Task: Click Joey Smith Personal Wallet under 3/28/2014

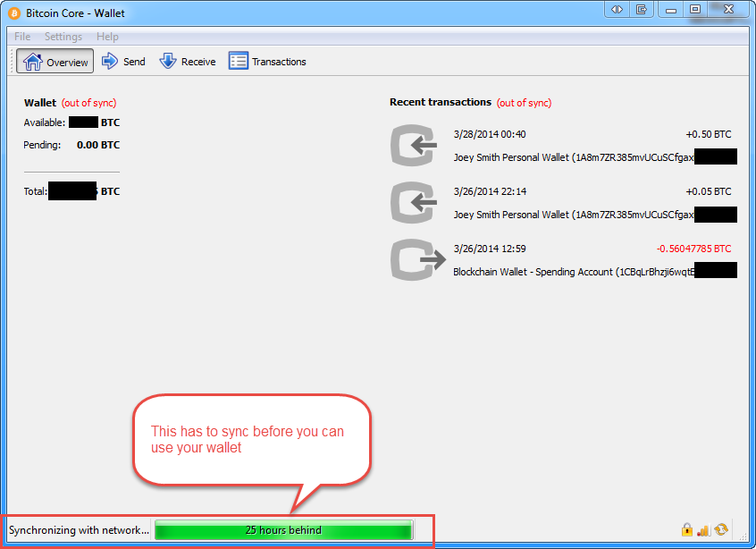Action: [x=574, y=157]
